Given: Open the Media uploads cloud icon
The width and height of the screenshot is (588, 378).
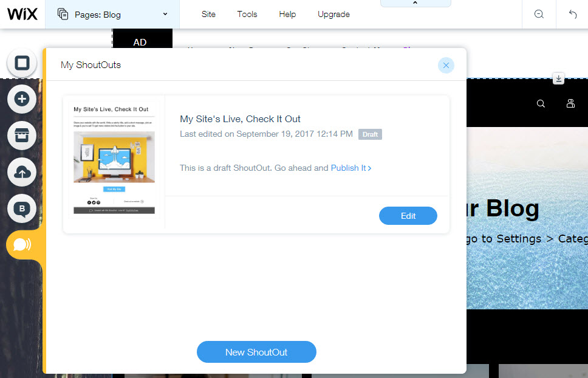Looking at the screenshot, I should (x=22, y=172).
